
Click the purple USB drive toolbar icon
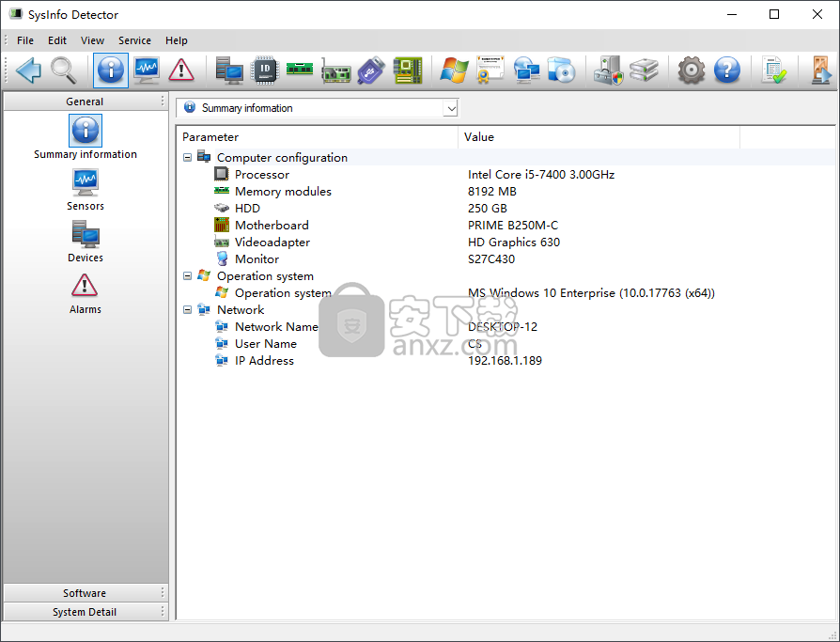coord(371,70)
